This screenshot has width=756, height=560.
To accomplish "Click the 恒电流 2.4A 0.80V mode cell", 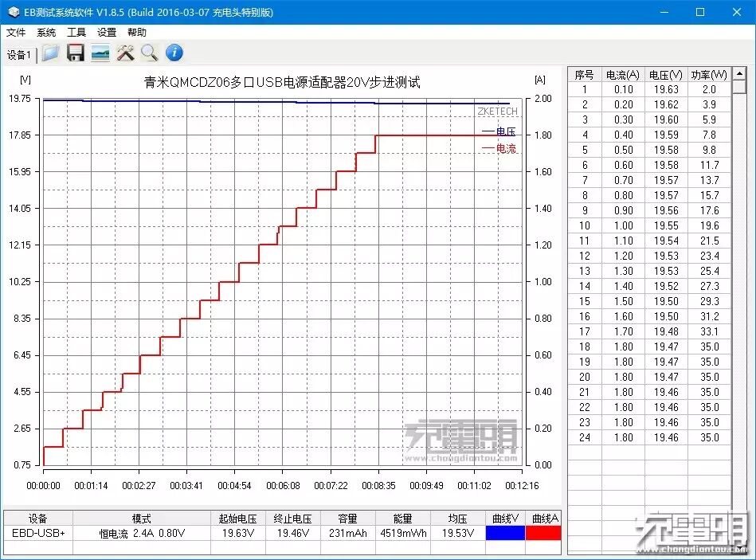I will coord(142,533).
